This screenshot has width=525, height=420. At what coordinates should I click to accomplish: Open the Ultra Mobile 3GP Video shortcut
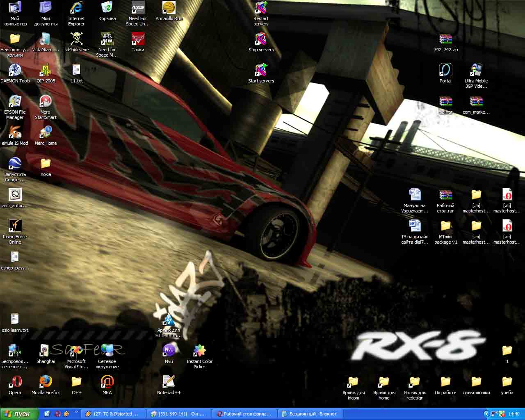(476, 75)
